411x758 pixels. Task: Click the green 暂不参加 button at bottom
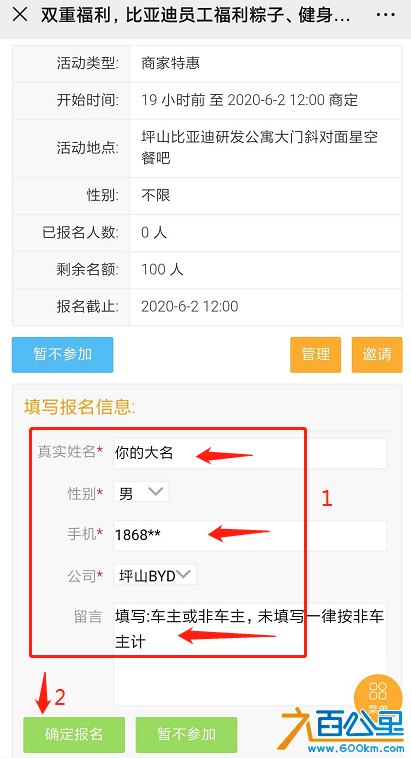[186, 735]
